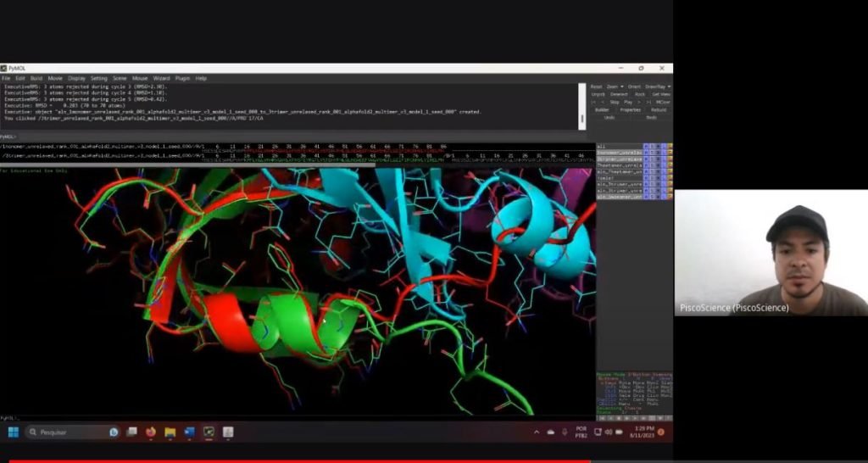The height and width of the screenshot is (463, 868).
Task: Open Firefox from the Windows taskbar
Action: 151,432
